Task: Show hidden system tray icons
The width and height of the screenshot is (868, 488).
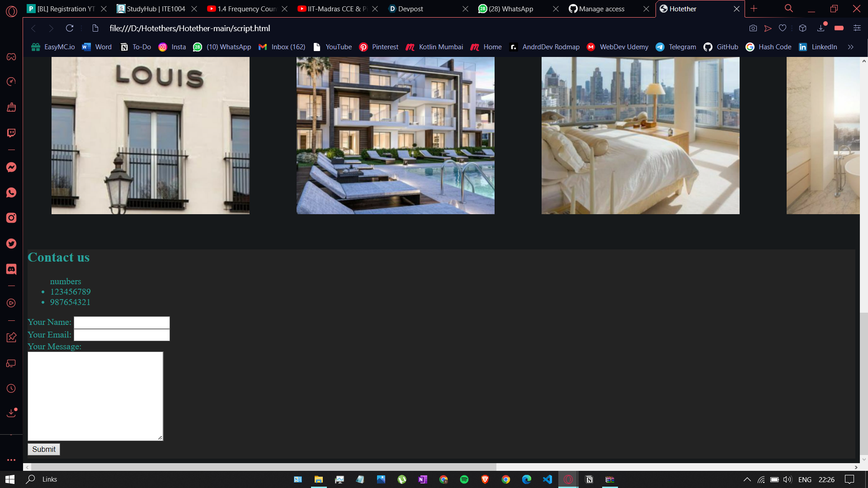Action: click(747, 479)
